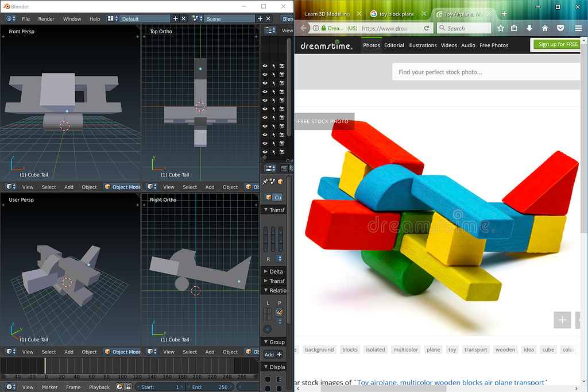Image resolution: width=588 pixels, height=392 pixels.
Task: Click Add button in Group panel
Action: [x=269, y=355]
